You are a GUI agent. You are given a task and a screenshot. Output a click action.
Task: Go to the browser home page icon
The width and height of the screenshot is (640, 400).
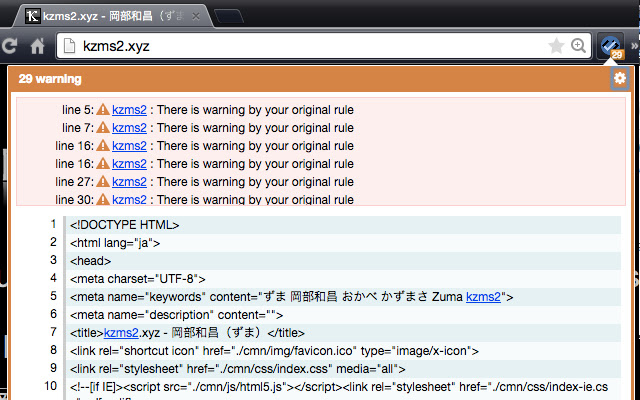pos(37,46)
